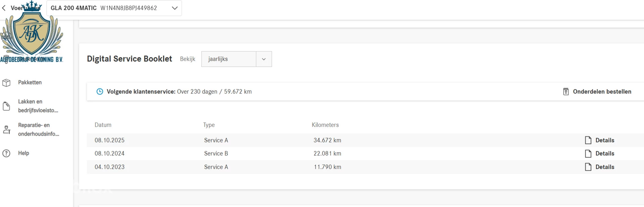Click the Help question mark icon

pyautogui.click(x=6, y=153)
